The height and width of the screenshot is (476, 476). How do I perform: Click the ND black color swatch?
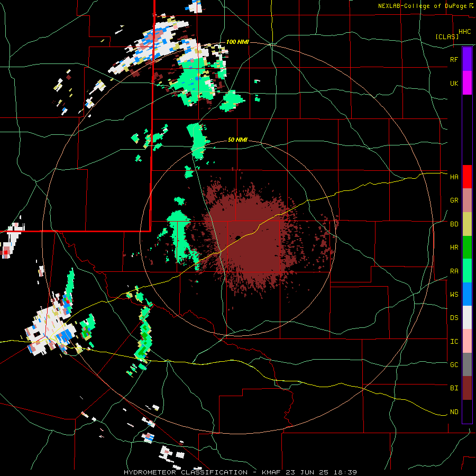click(x=467, y=411)
